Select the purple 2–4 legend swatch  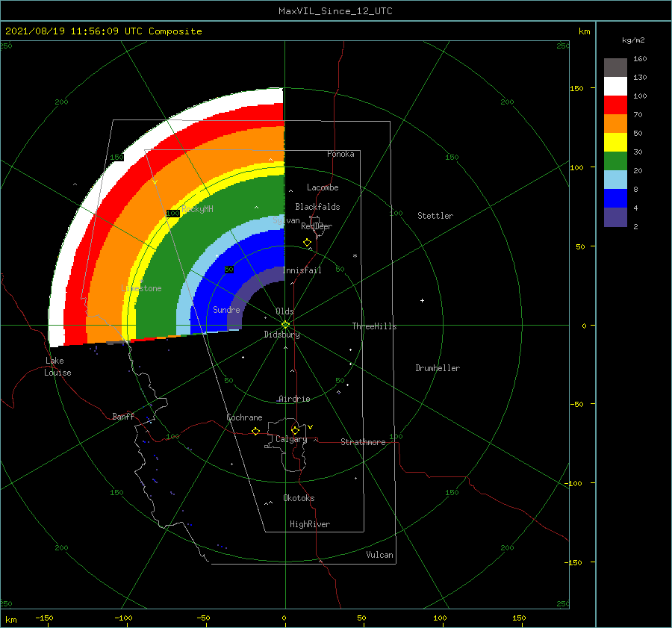tap(615, 217)
